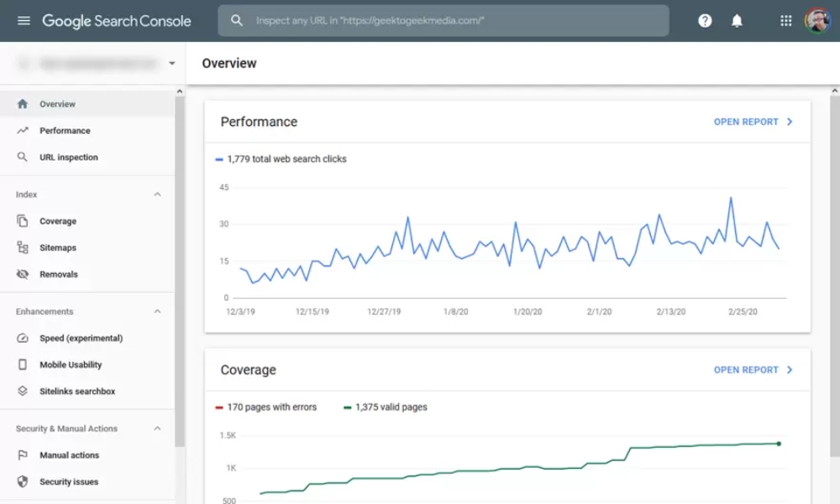Click the sidebar vertical scrollbar thumb
Screen dimensions: 840x504
pos(180,271)
